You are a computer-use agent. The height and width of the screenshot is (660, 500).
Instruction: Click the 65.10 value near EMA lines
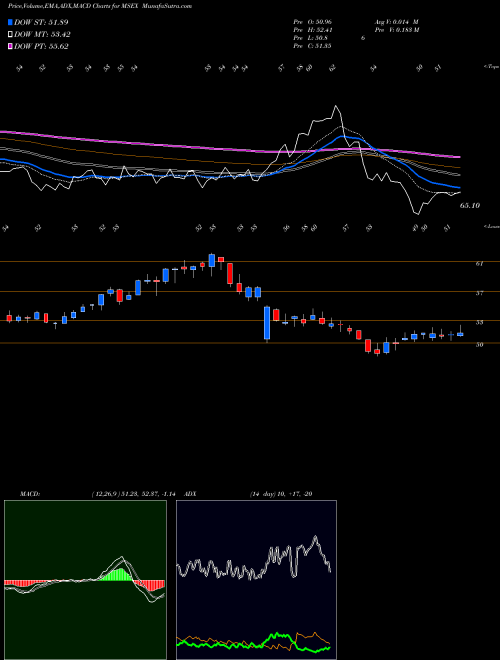pyautogui.click(x=470, y=206)
